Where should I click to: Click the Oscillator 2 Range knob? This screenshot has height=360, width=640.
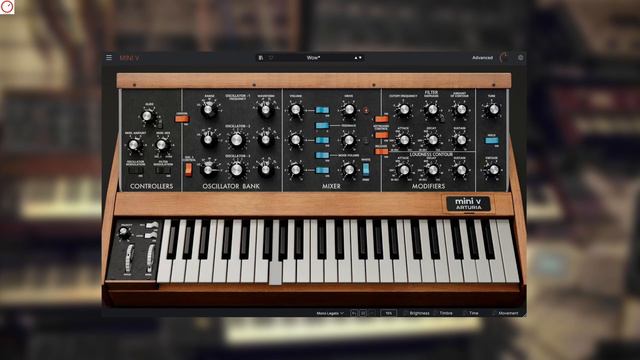[x=209, y=140]
